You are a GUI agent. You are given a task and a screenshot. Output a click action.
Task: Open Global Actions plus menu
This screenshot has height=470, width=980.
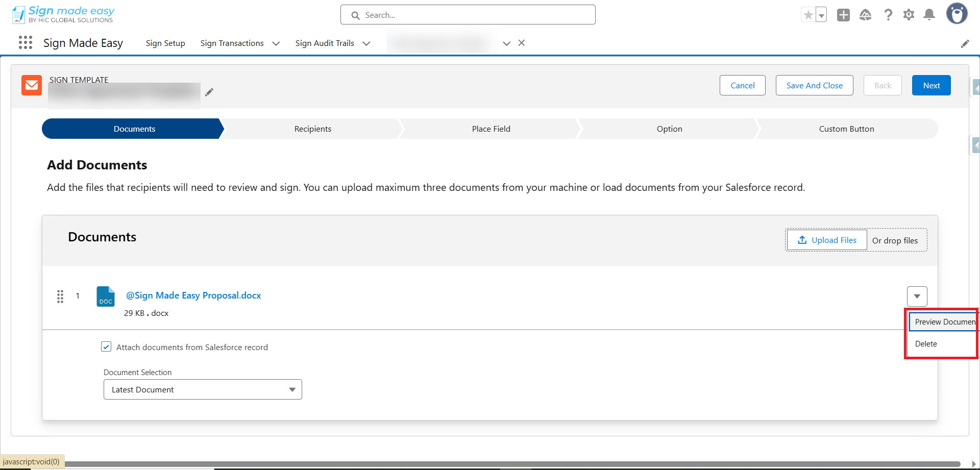(x=843, y=15)
